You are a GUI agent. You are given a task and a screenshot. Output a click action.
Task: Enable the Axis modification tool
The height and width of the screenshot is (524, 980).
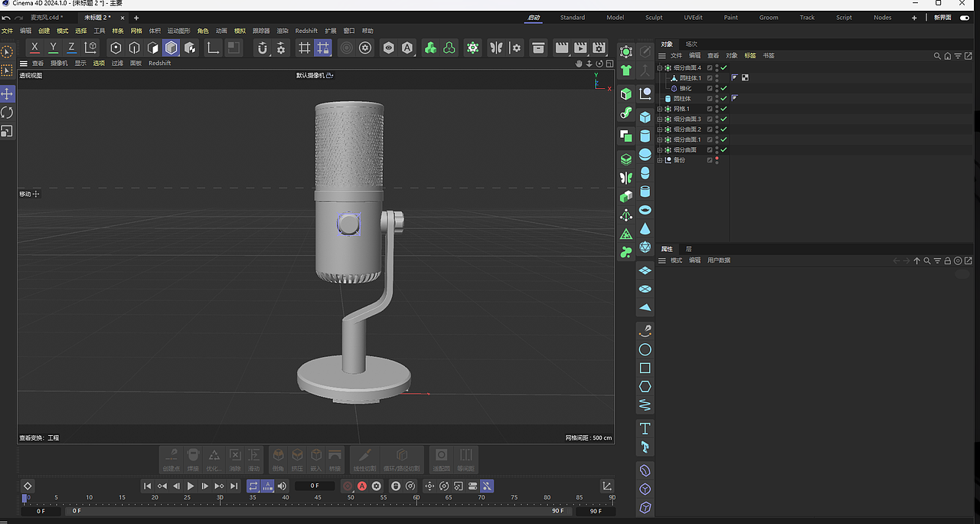(x=214, y=48)
